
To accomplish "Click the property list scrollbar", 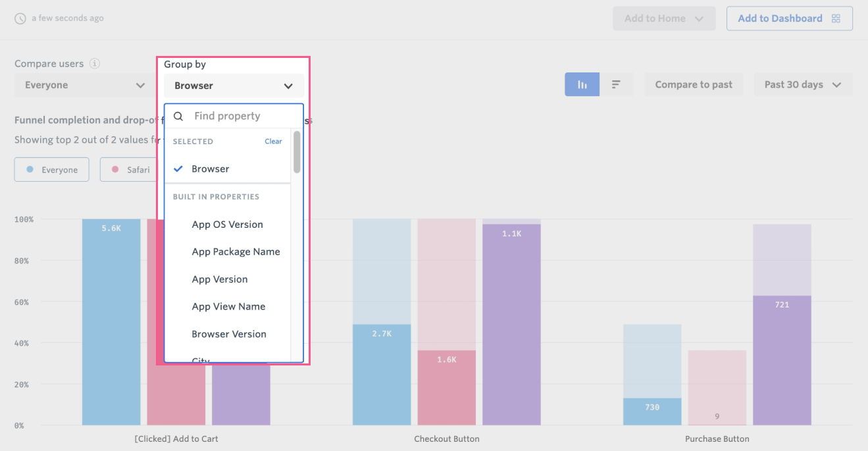I will pyautogui.click(x=297, y=153).
